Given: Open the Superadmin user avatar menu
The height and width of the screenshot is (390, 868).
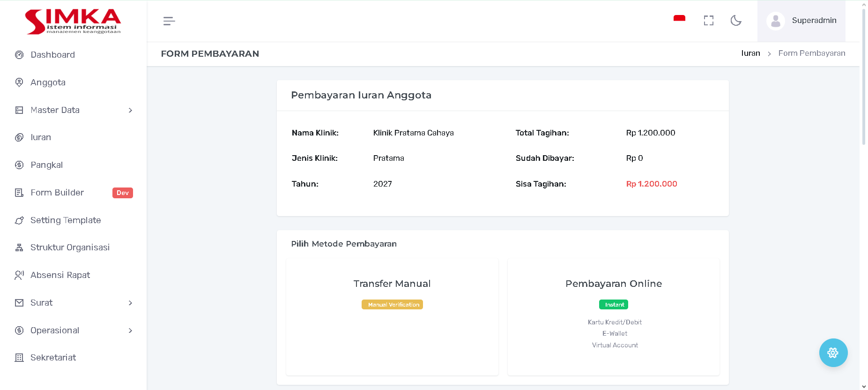Looking at the screenshot, I should point(776,21).
